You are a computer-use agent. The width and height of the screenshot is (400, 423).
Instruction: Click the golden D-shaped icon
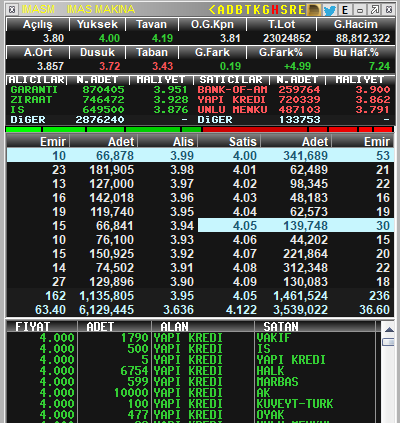pos(314,10)
